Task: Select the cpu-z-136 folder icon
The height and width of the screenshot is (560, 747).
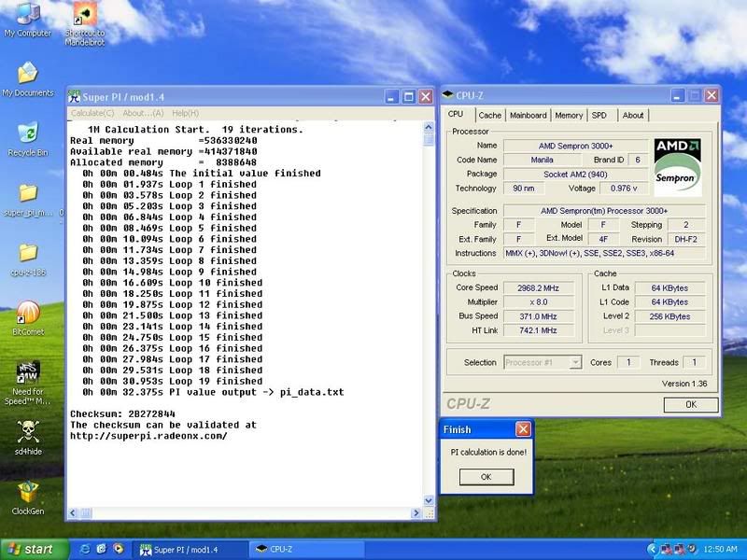Action: point(28,259)
